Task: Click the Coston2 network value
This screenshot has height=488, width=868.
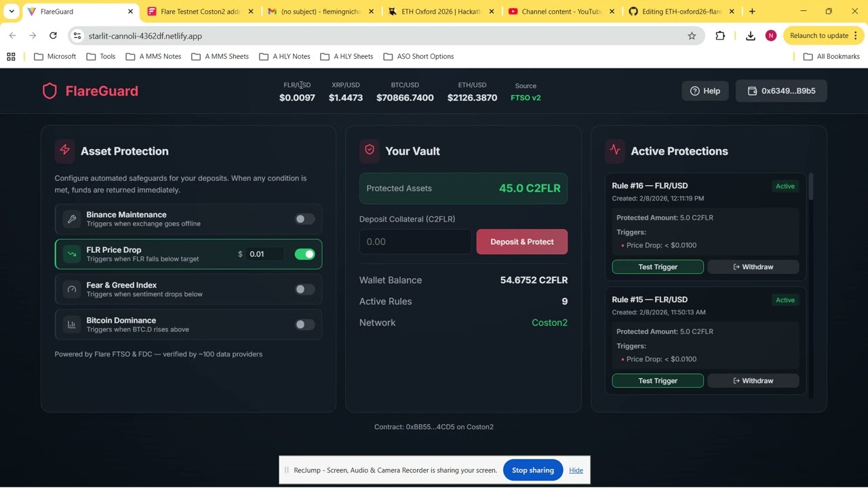Action: (549, 323)
